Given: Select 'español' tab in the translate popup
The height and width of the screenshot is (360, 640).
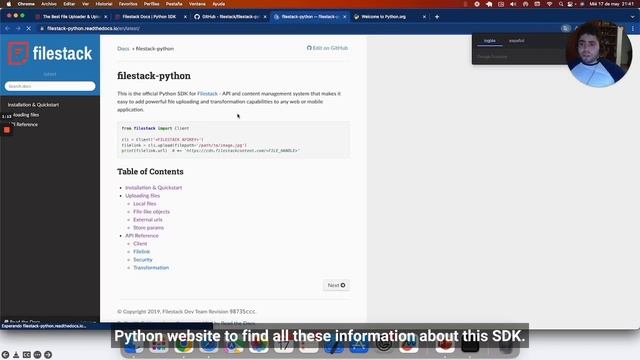Looking at the screenshot, I should click(x=516, y=41).
